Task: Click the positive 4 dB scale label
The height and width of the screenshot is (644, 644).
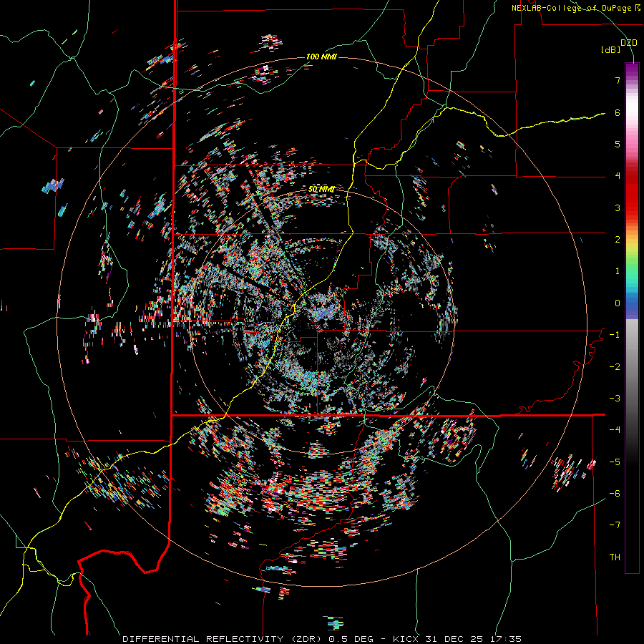Action: [618, 176]
